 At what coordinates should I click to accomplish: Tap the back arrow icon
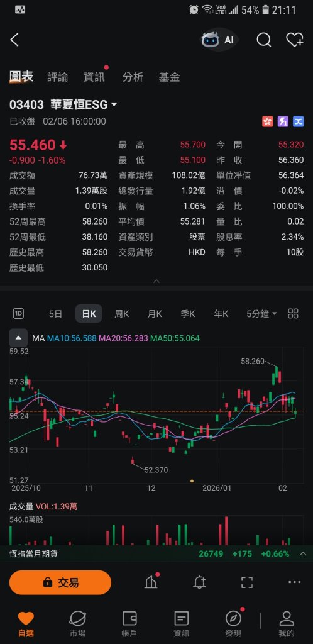[x=14, y=40]
